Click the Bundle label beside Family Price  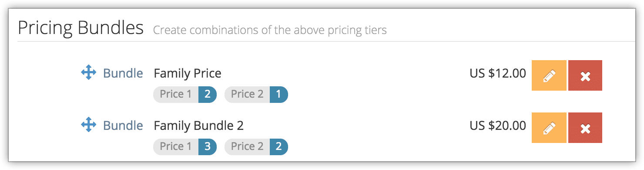tap(123, 73)
